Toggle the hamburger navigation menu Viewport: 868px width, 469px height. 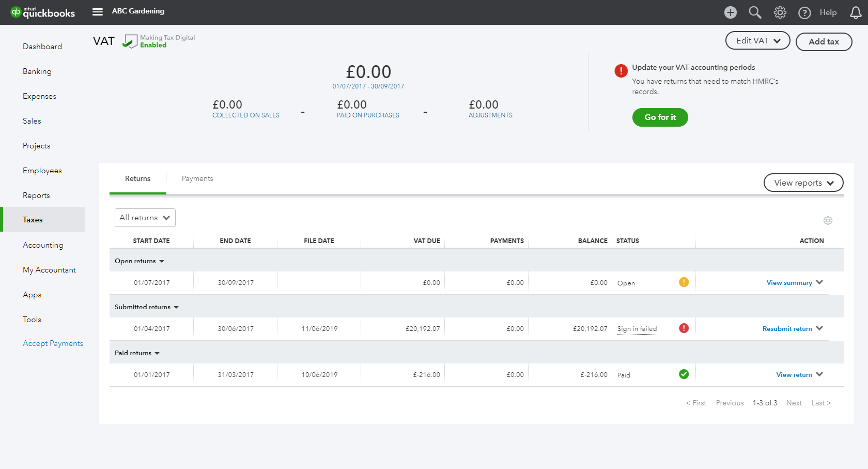pos(98,12)
